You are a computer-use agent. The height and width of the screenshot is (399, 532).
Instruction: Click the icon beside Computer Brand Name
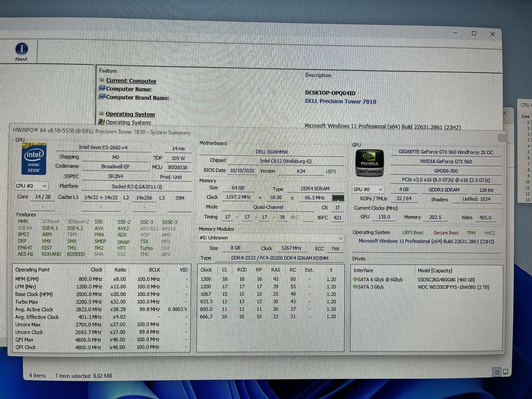pos(102,97)
